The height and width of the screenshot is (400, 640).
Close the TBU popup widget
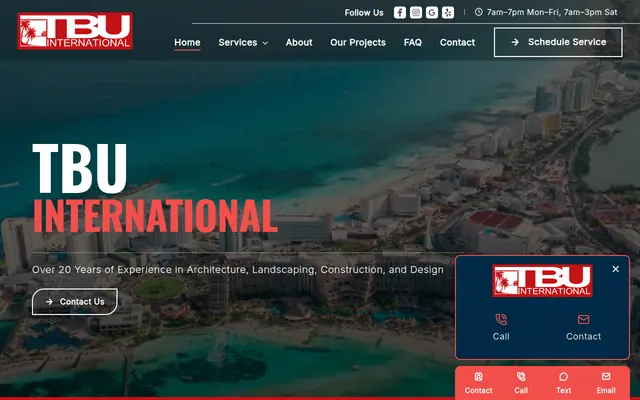(x=616, y=269)
